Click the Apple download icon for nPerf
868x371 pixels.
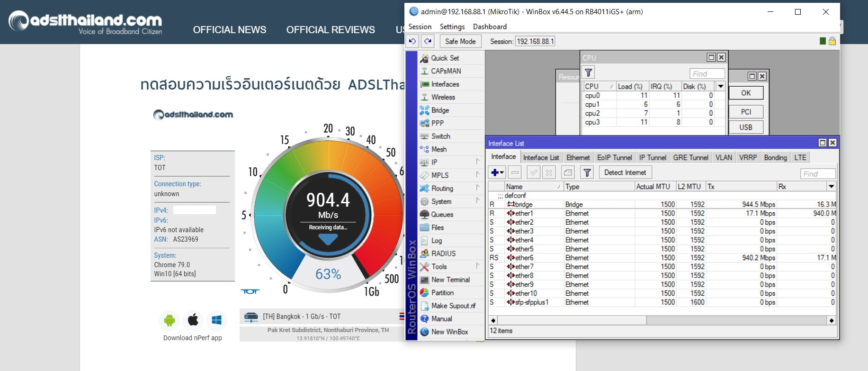pyautogui.click(x=193, y=320)
